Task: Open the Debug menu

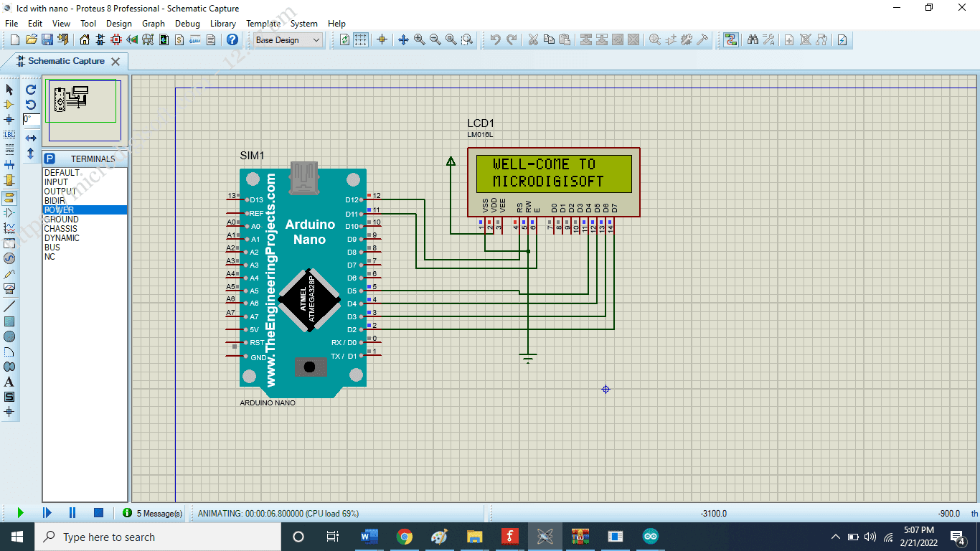Action: (x=187, y=23)
